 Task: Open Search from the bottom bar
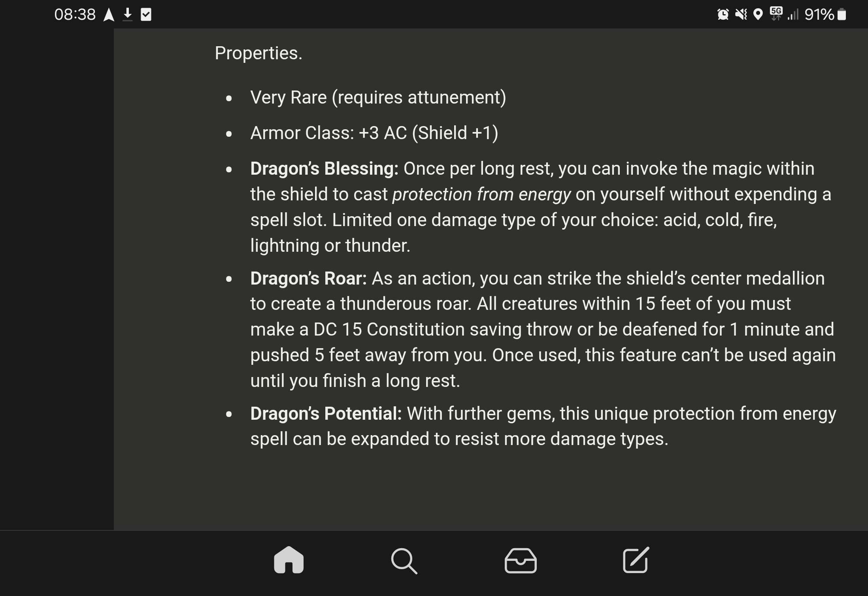pos(404,560)
